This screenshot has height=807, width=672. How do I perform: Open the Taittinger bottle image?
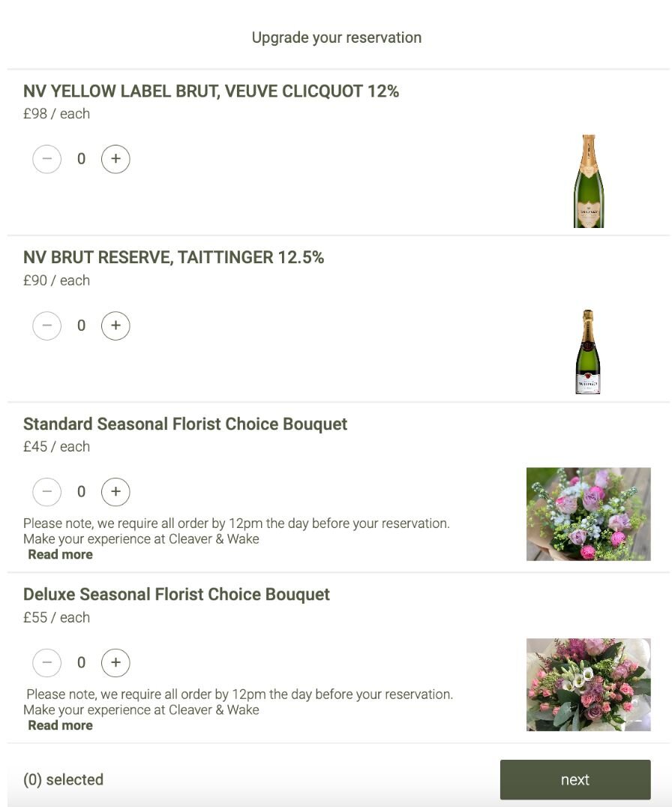coord(588,352)
